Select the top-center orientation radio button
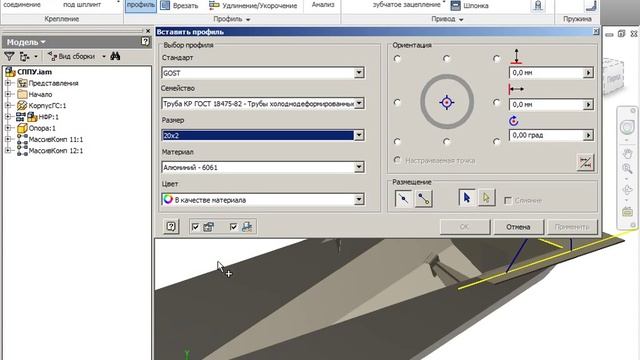640x360 pixels. pos(447,59)
